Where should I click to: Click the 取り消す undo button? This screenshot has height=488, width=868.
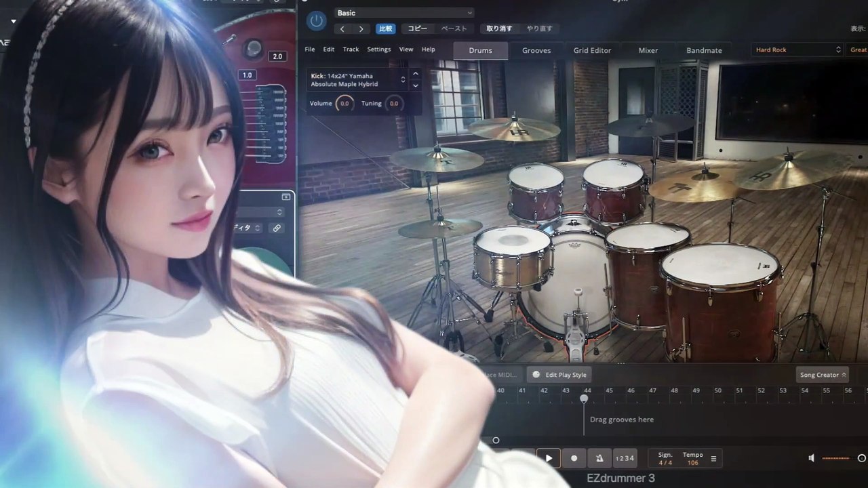pyautogui.click(x=500, y=28)
